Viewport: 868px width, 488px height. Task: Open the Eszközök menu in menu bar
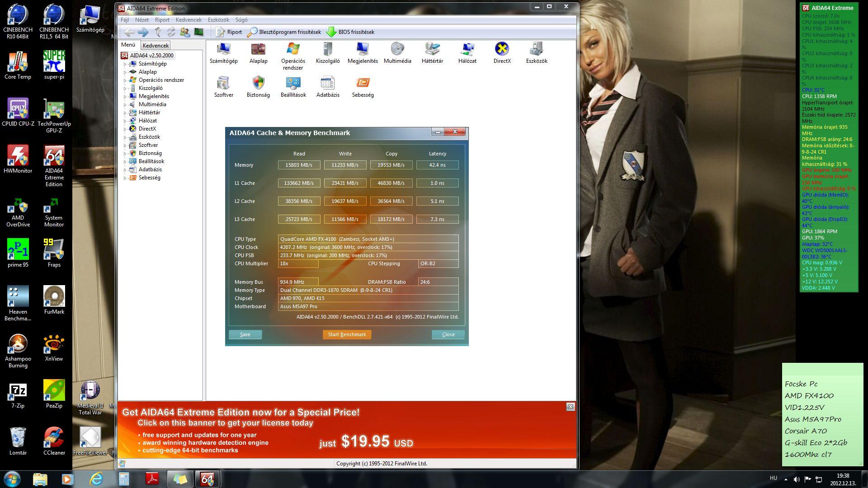218,20
